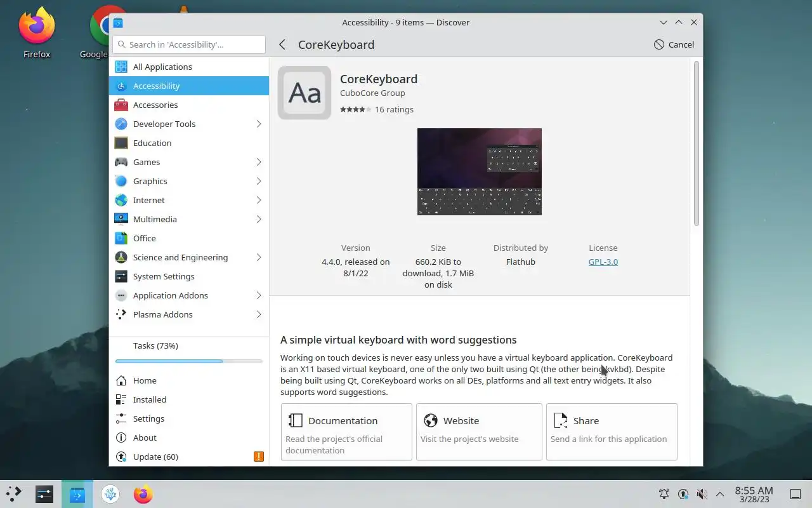Click the Multimedia monitor icon
Viewport: 812px width, 508px height.
[x=121, y=219]
